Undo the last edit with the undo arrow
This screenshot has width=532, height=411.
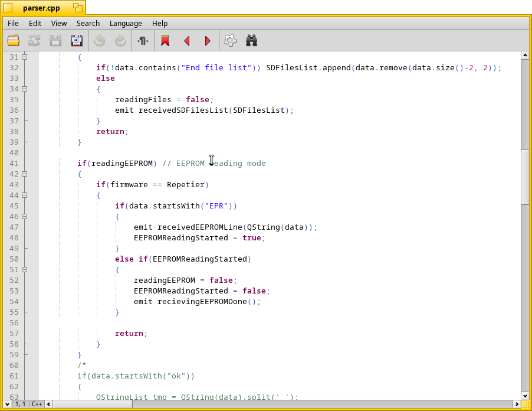pos(100,40)
